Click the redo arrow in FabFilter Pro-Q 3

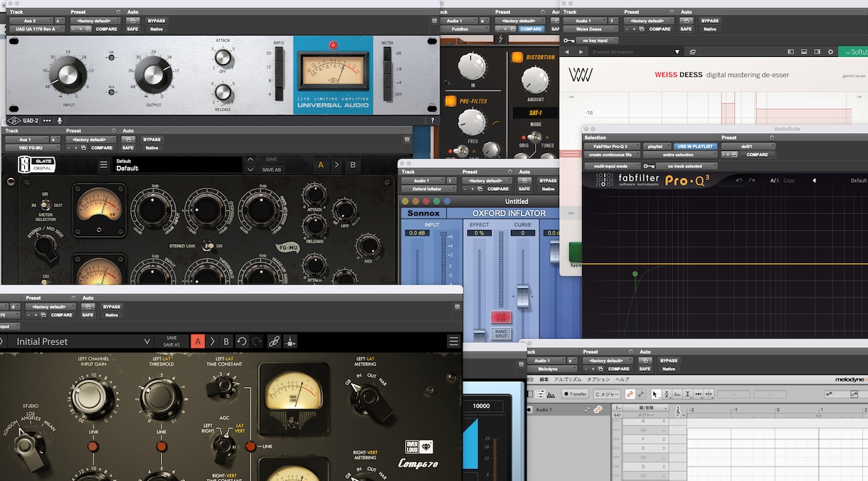[752, 181]
